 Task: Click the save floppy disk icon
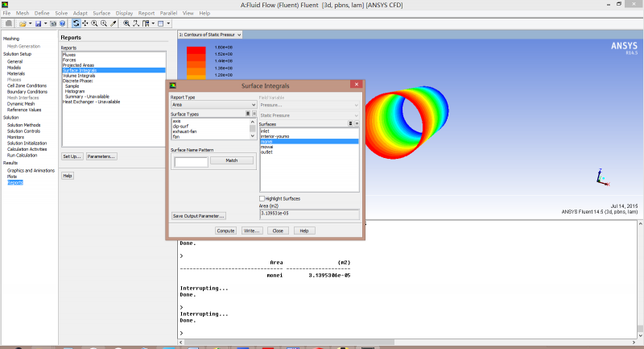click(38, 24)
